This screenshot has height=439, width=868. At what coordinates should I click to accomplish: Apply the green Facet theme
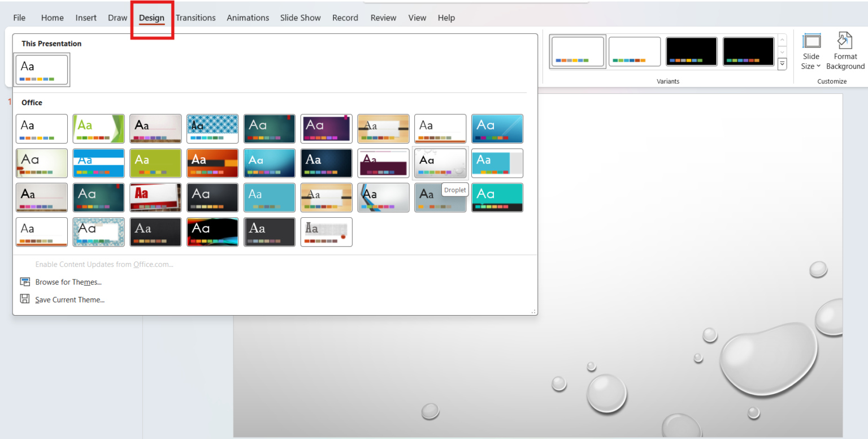click(x=98, y=128)
